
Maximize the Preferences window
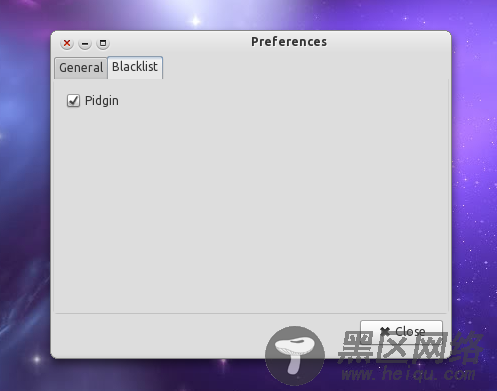coord(103,43)
